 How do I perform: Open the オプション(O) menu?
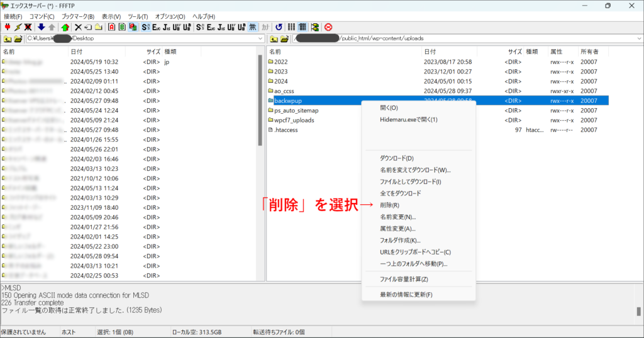click(170, 16)
